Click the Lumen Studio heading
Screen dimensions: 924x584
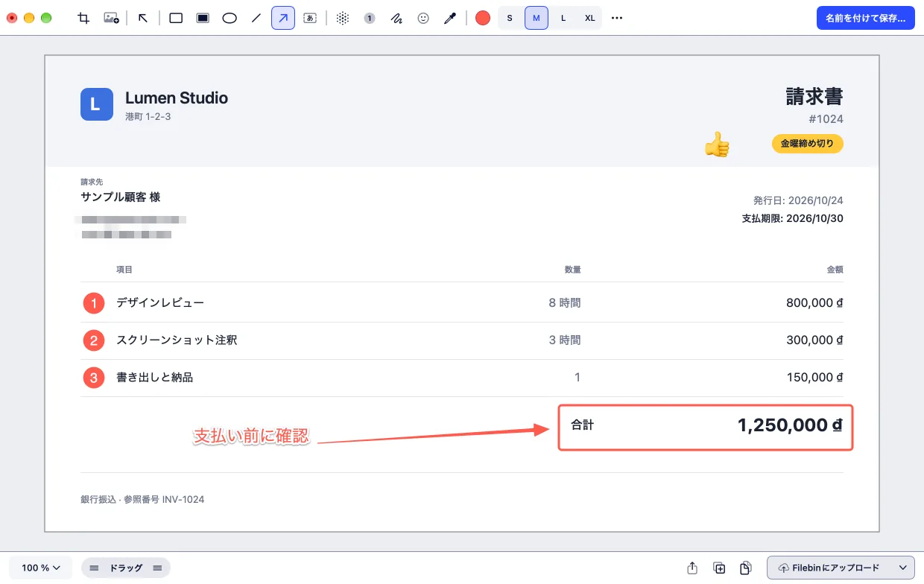tap(177, 98)
